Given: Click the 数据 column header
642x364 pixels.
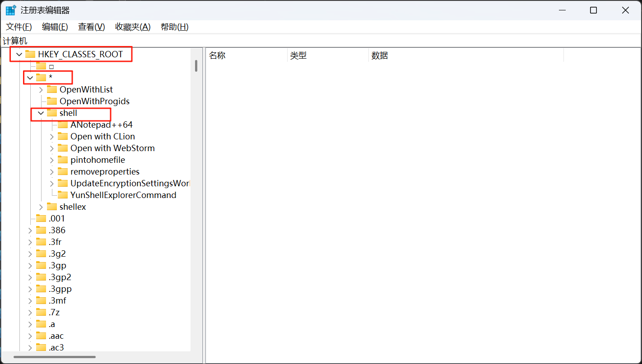Looking at the screenshot, I should coord(466,55).
